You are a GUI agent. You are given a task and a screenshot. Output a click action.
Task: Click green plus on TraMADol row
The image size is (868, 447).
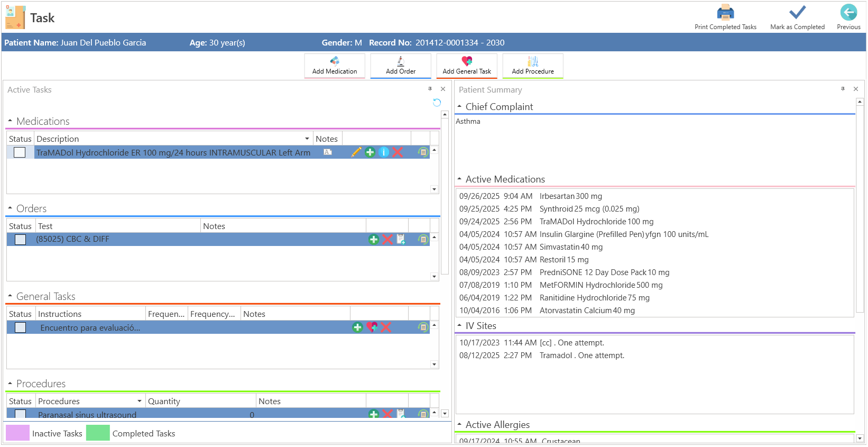click(370, 152)
